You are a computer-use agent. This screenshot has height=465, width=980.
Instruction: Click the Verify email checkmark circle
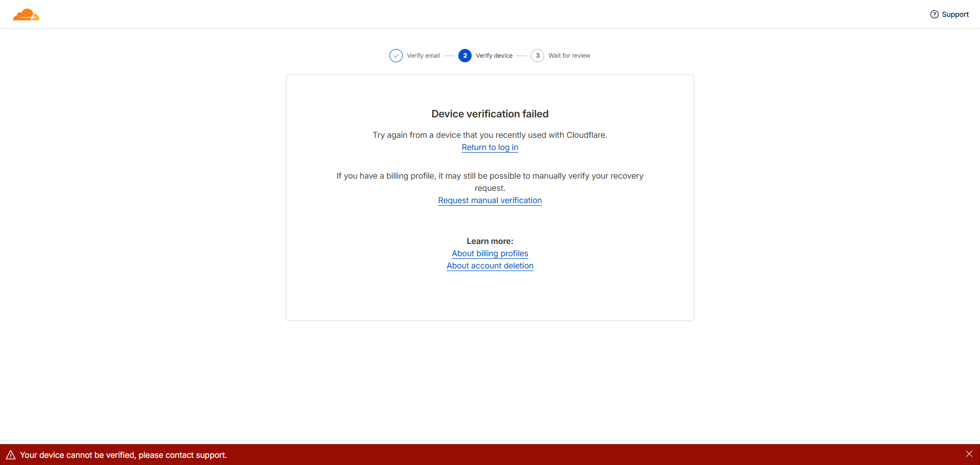click(x=396, y=56)
